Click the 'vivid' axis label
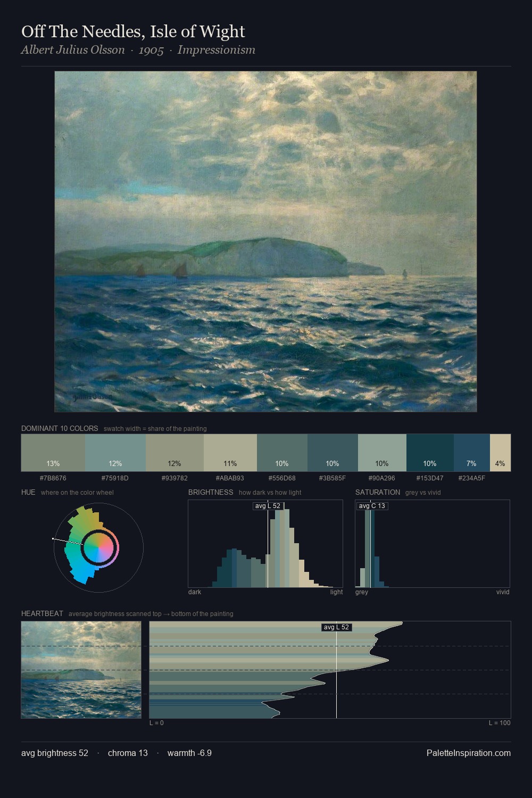 tap(503, 592)
